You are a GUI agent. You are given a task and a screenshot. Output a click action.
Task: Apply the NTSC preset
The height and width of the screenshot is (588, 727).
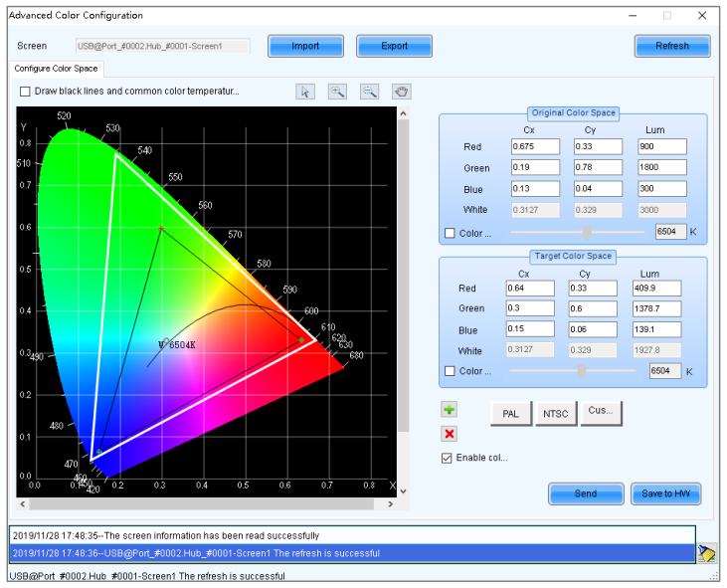tap(556, 414)
